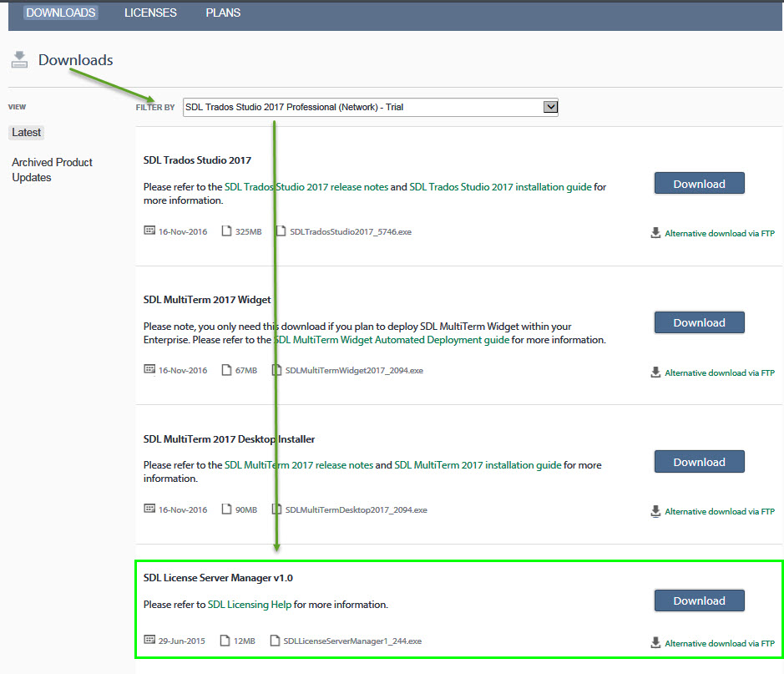The width and height of the screenshot is (784, 674).
Task: Use FTP alternative download for License Server Manager
Action: (720, 643)
